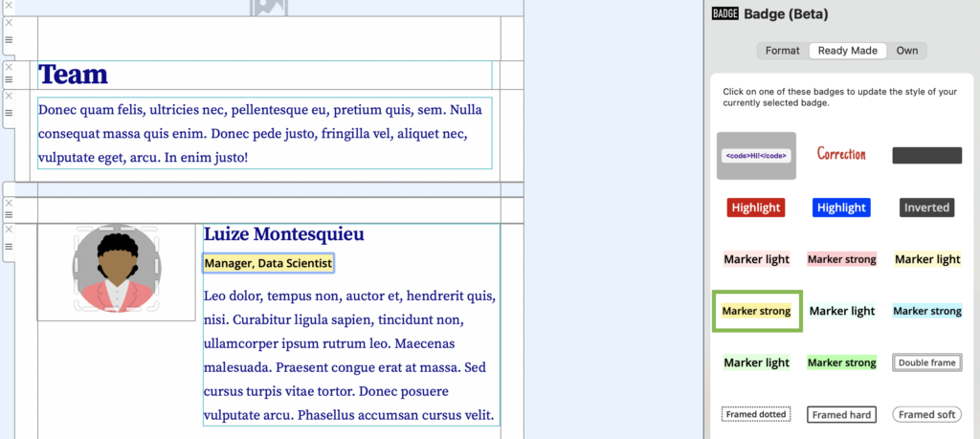
Task: Click the handle icon beside the Donec quam paragraph
Action: 9,113
